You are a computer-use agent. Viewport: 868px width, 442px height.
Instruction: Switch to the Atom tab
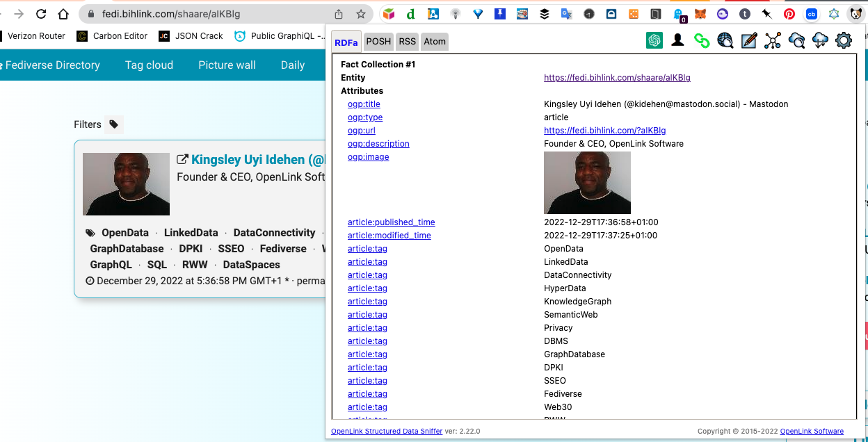pos(435,42)
